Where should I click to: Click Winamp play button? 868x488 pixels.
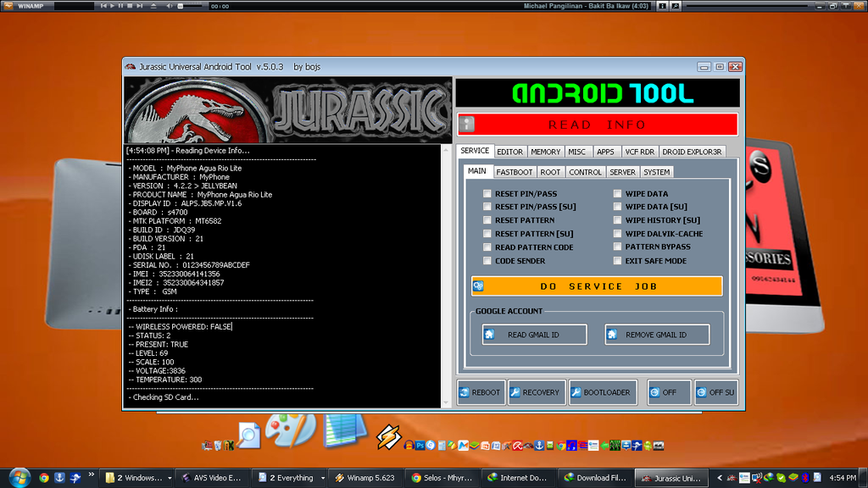pyautogui.click(x=113, y=6)
